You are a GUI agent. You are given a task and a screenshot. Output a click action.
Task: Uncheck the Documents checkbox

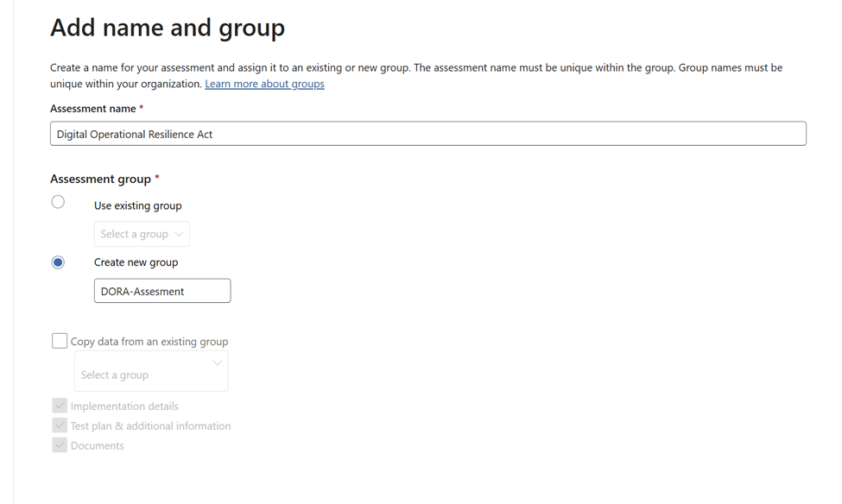[x=60, y=445]
